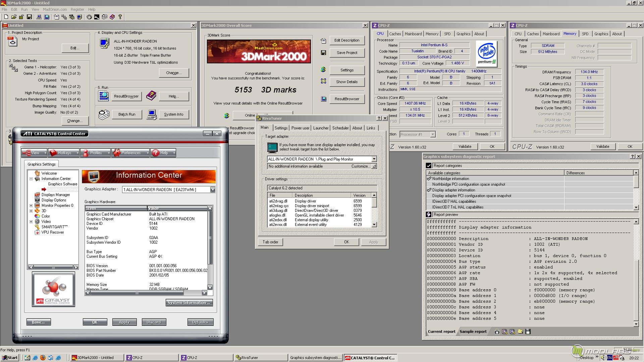This screenshot has width=644, height=362.
Task: Toggle Report categories black checkbox
Action: pyautogui.click(x=428, y=166)
